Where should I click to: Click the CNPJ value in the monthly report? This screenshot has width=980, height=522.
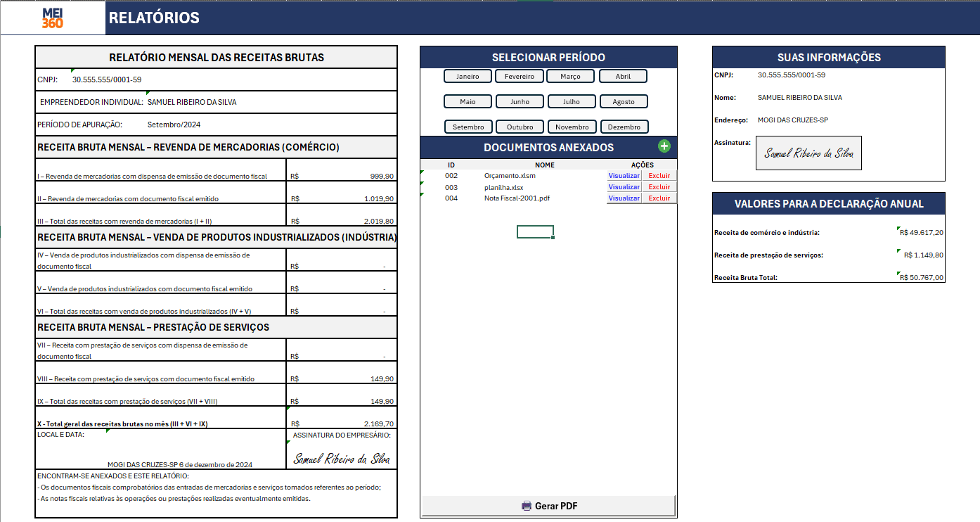click(x=107, y=79)
